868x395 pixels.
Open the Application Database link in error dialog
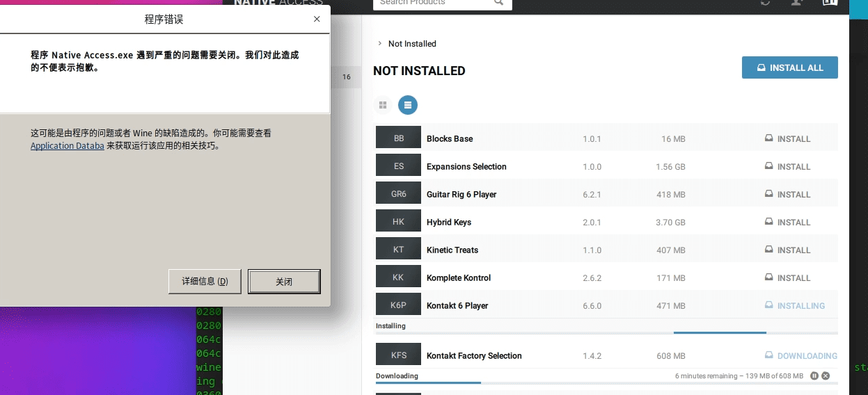[68, 146]
